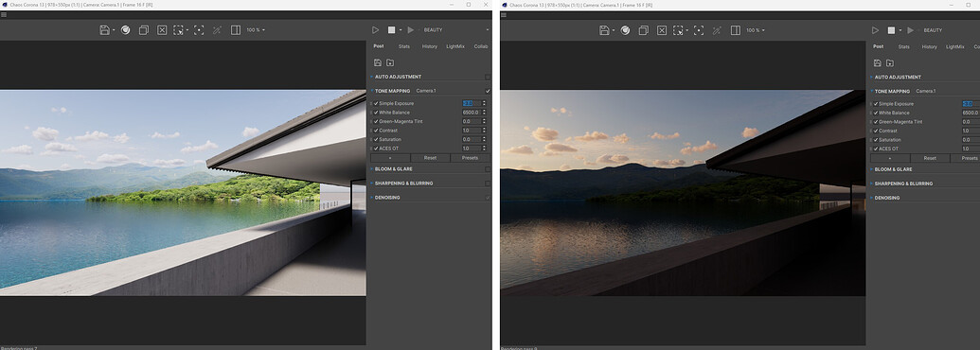Viewport: 980px width, 350px height.
Task: Click the load post preset folder icon, left window
Action: [x=390, y=62]
